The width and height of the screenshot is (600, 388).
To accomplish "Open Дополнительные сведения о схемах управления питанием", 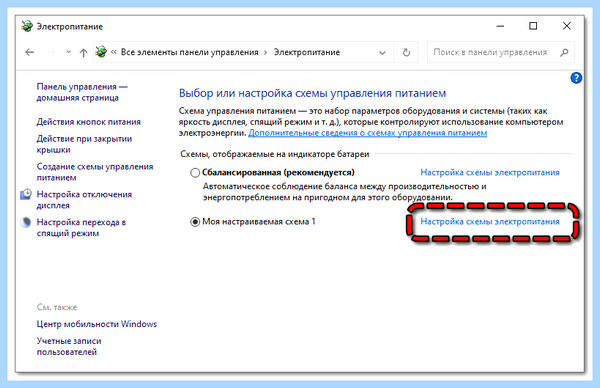I will coord(368,133).
